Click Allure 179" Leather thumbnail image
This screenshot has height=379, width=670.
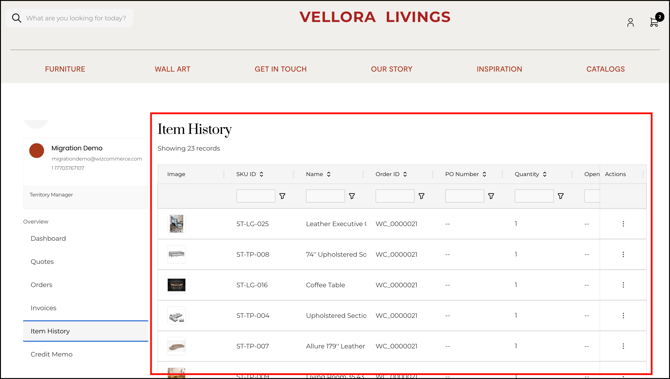click(176, 346)
